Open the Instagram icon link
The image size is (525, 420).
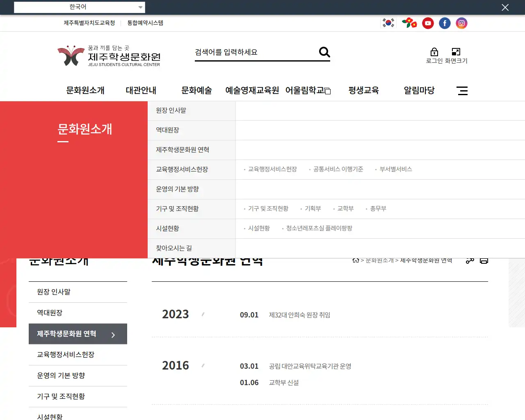[461, 23]
